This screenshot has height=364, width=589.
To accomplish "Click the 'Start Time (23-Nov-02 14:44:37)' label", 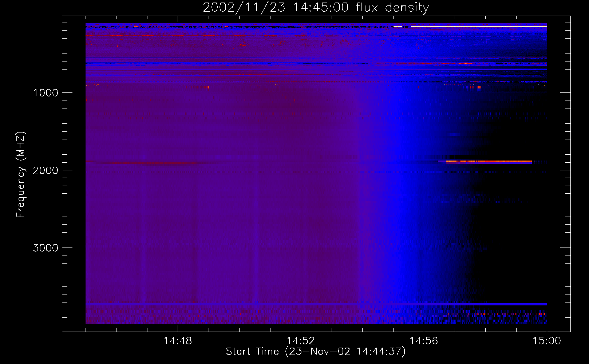I will click(316, 352).
